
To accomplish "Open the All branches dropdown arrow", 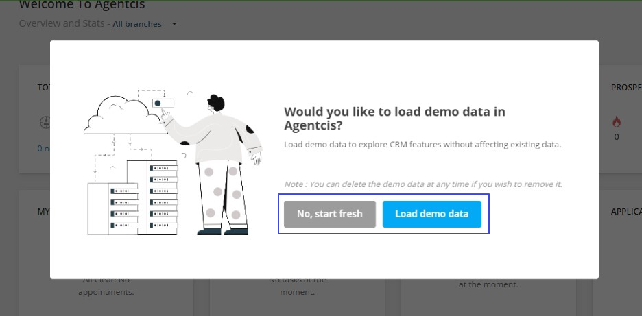I will point(174,24).
